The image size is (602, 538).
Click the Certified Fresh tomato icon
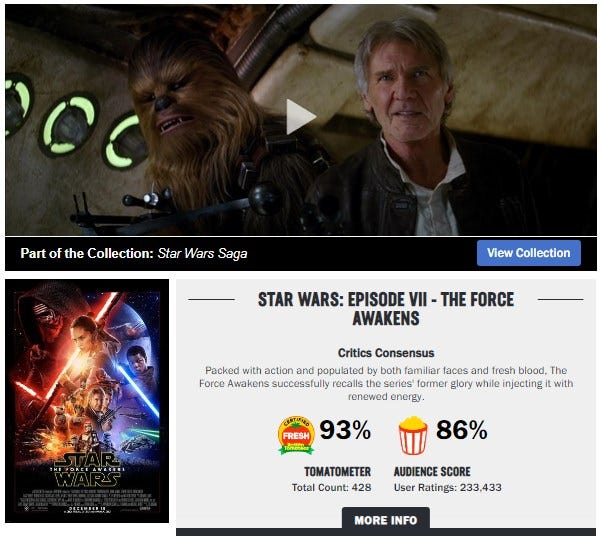[x=296, y=435]
